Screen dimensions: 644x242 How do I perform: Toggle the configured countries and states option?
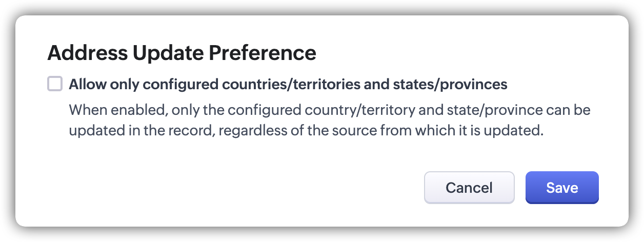pos(55,84)
